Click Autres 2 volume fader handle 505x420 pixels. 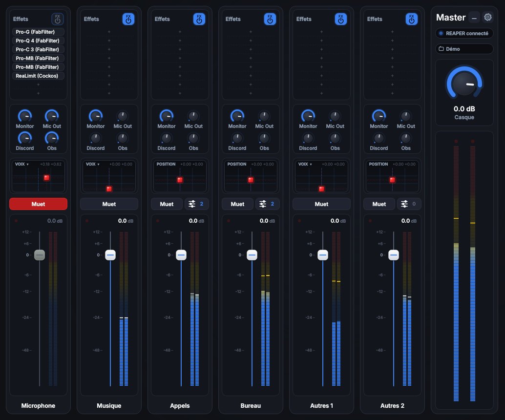pyautogui.click(x=394, y=255)
